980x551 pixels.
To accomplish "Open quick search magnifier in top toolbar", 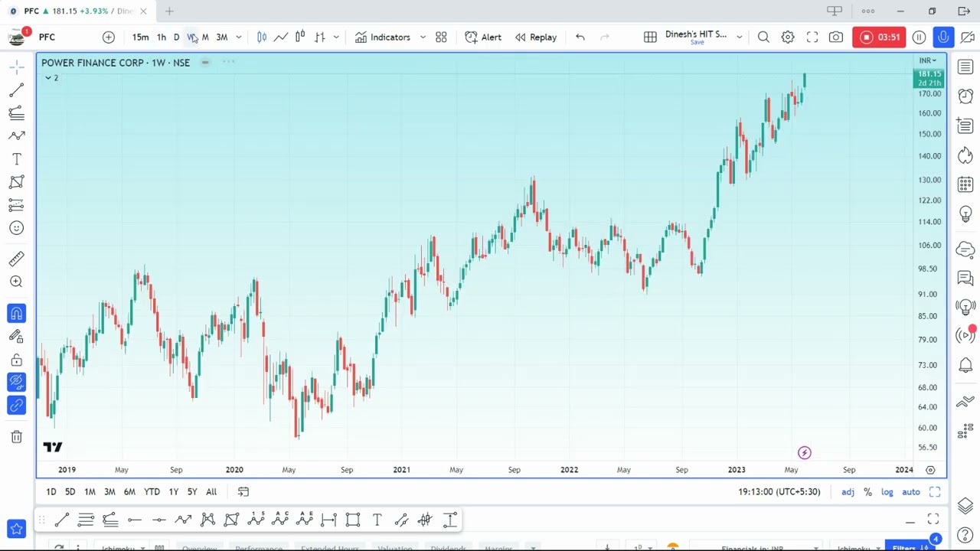I will 763,37.
